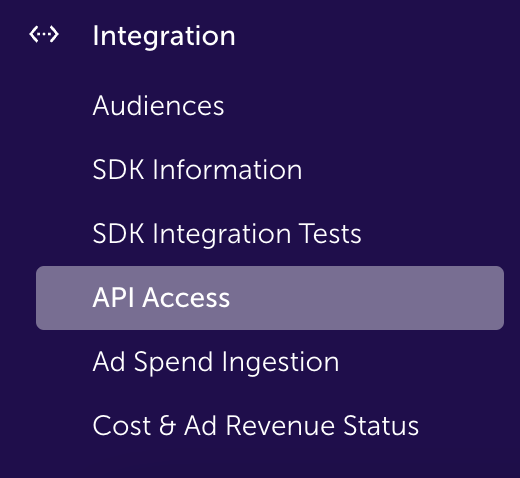Screen dimensions: 520x478
Task: Open Cost & Ad Revenue Status
Action: (x=256, y=425)
